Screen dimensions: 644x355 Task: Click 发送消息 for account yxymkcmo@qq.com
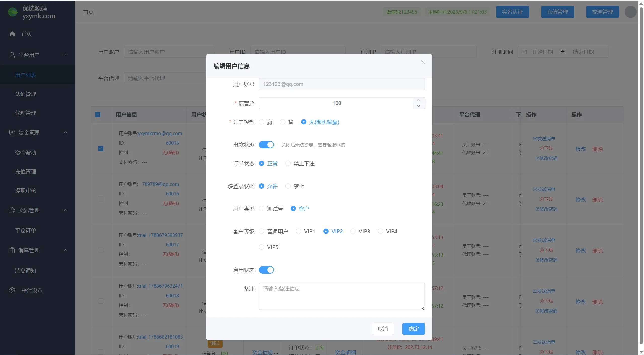[x=544, y=139]
